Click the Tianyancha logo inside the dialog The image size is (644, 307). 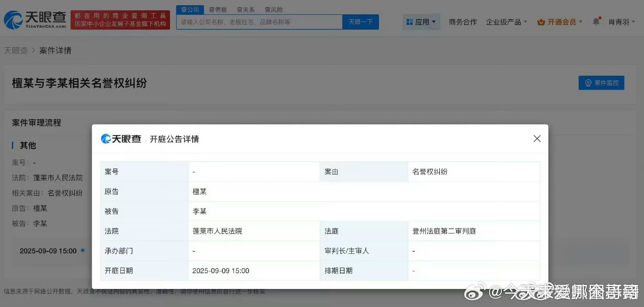click(121, 139)
